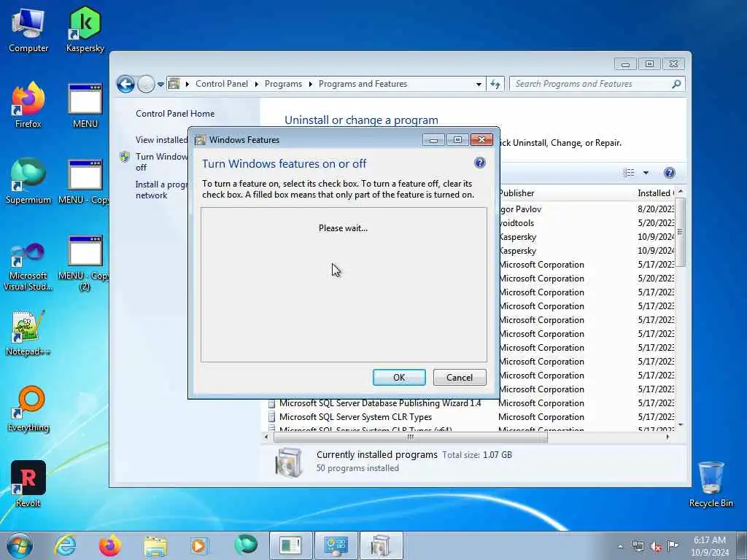Select the MENU - Copy (2) desktop icon
Screen dimensions: 747x560
[x=85, y=262]
